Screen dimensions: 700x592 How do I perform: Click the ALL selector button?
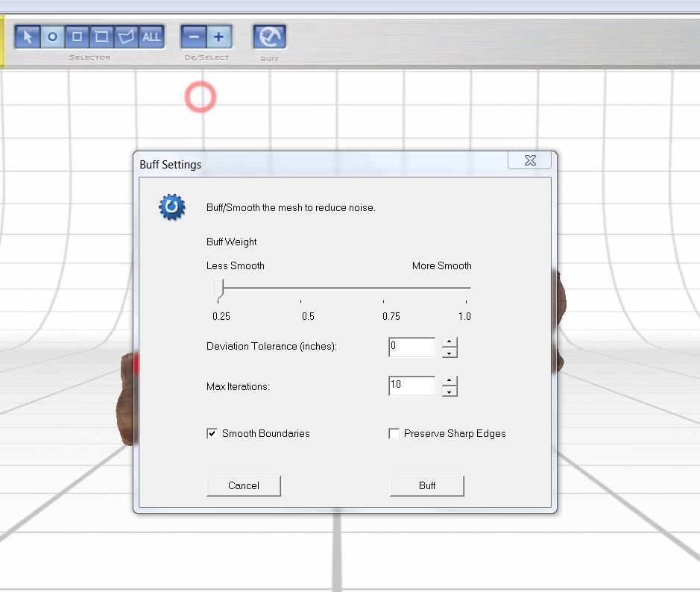[151, 37]
